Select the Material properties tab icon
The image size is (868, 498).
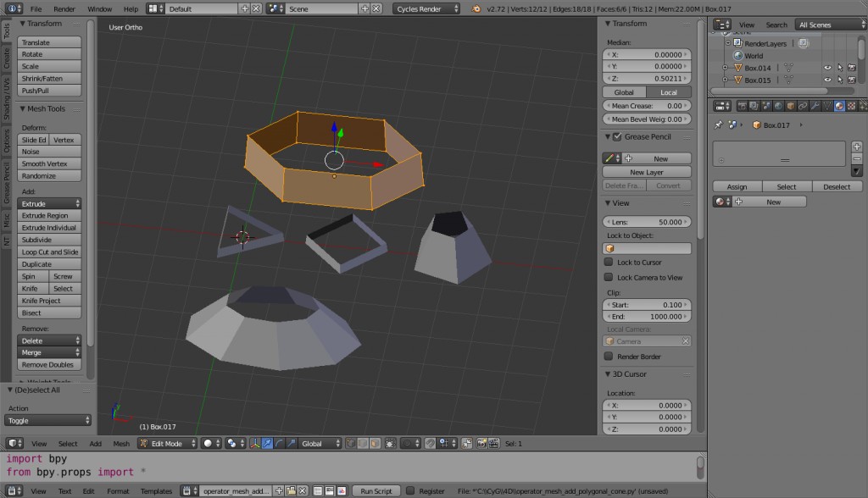tap(838, 105)
